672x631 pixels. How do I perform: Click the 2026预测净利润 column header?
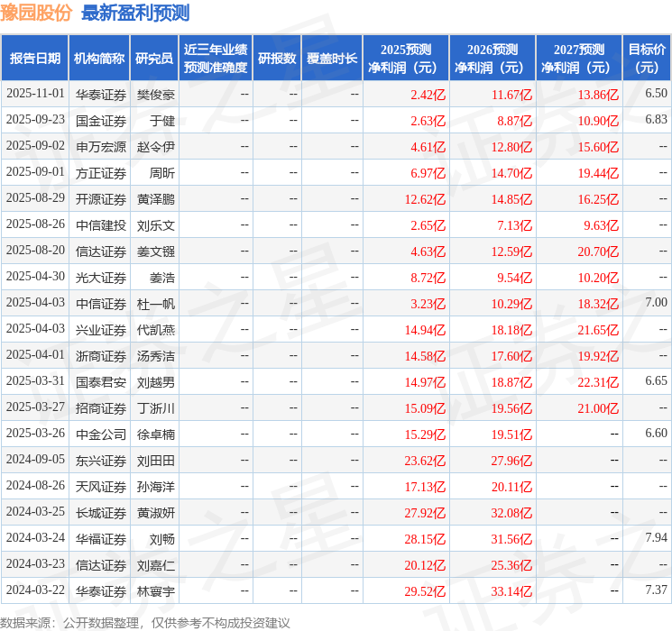pos(492,58)
